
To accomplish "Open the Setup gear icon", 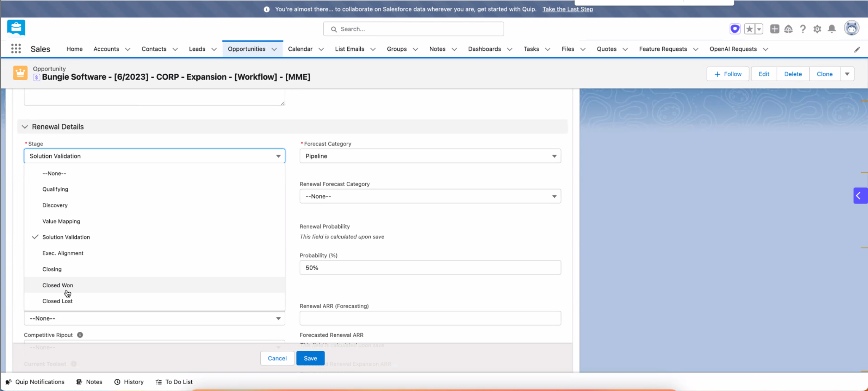I will (817, 29).
